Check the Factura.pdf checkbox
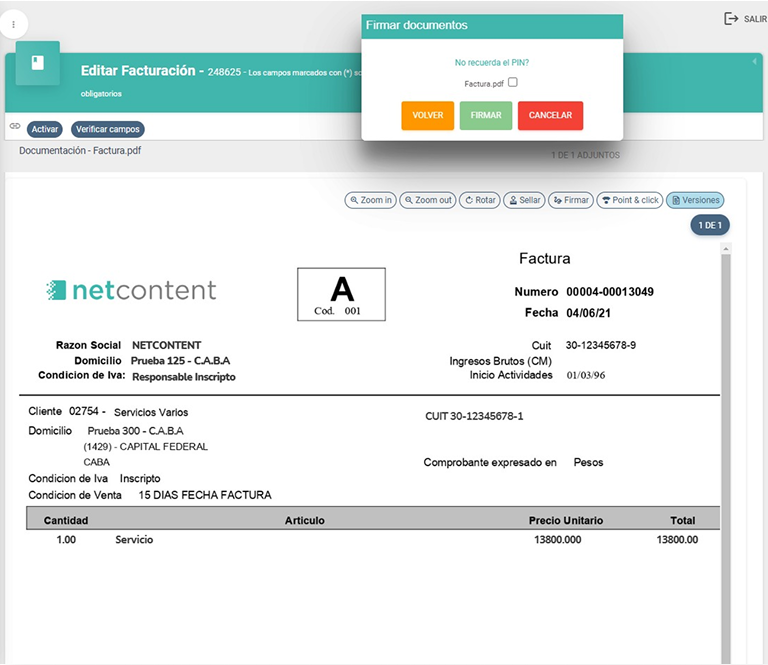Screen dimensions: 768x665 pos(513,83)
